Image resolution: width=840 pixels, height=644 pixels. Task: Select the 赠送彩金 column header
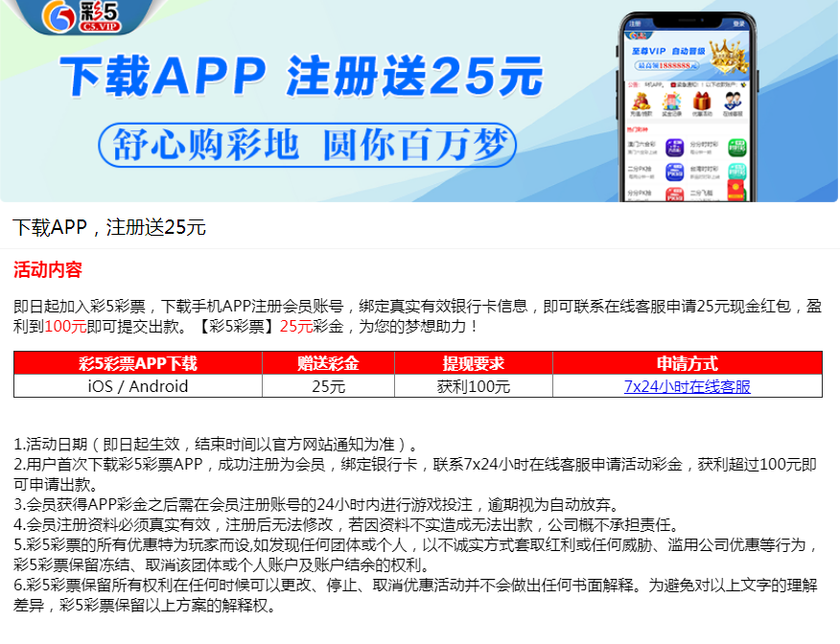329,363
